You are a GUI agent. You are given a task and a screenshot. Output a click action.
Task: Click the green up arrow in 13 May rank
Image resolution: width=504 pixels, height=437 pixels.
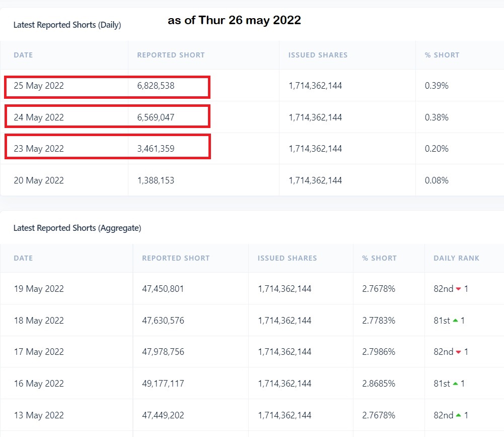pos(458,415)
